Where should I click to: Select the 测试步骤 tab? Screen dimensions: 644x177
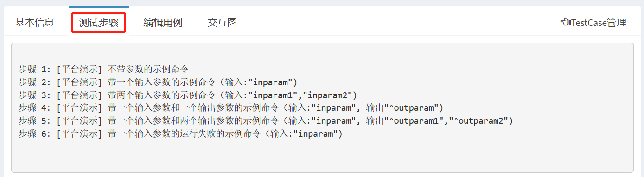point(99,23)
